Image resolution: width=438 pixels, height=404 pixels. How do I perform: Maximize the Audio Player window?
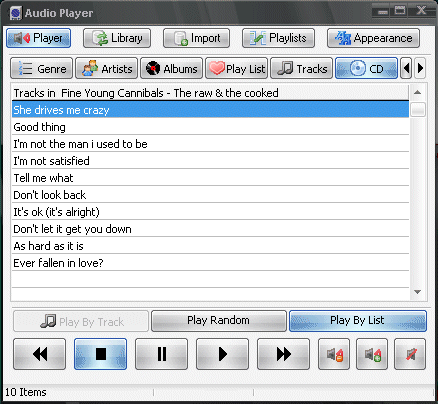(x=400, y=11)
